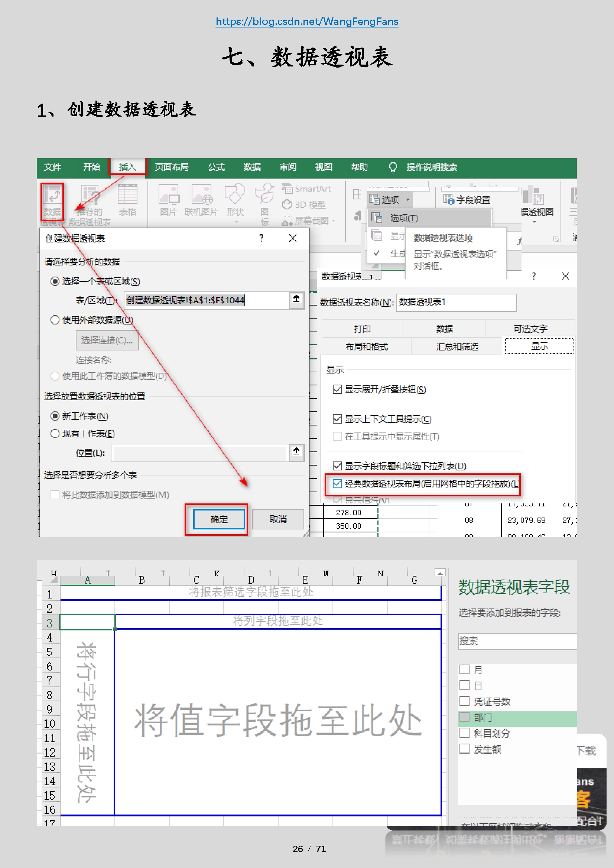Check the 日 field checkbox
This screenshot has height=868, width=614.
pyautogui.click(x=465, y=685)
